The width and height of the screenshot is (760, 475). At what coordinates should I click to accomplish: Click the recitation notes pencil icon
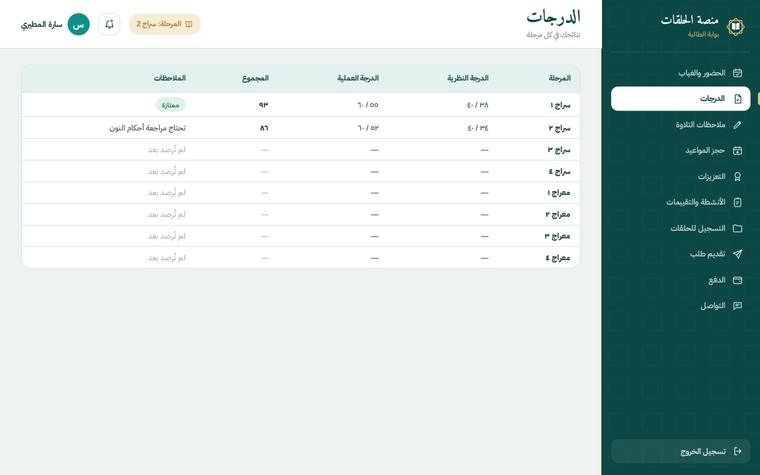pyautogui.click(x=737, y=125)
